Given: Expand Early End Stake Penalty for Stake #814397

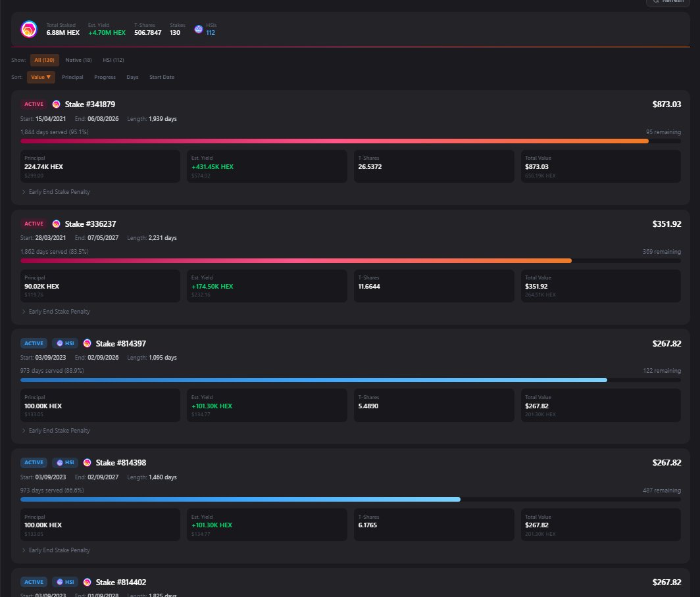Looking at the screenshot, I should tap(57, 431).
